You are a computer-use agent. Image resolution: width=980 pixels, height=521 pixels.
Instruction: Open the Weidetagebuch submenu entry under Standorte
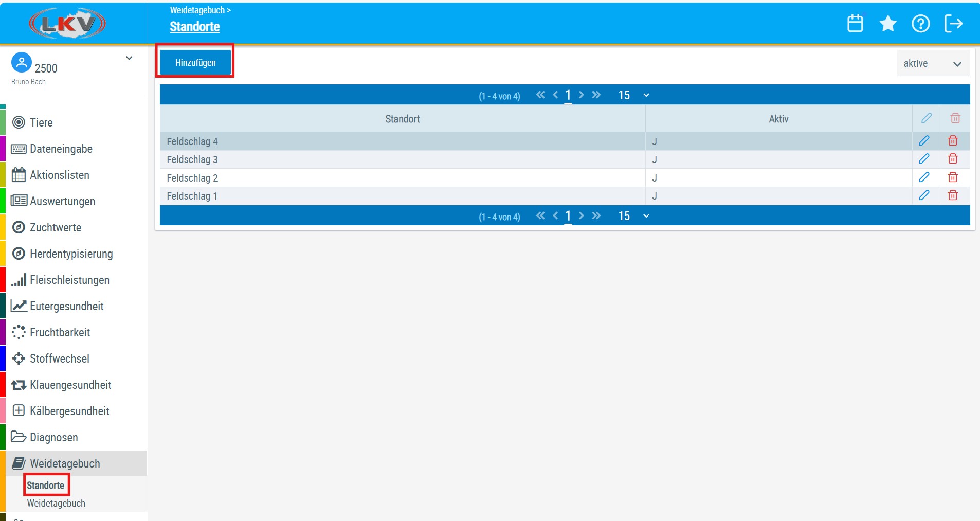tap(56, 504)
